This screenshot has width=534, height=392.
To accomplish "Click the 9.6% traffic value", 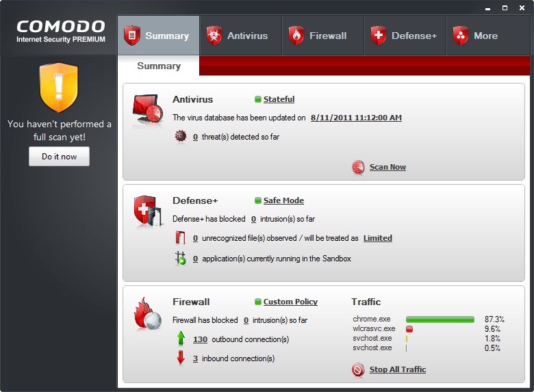I will [492, 328].
